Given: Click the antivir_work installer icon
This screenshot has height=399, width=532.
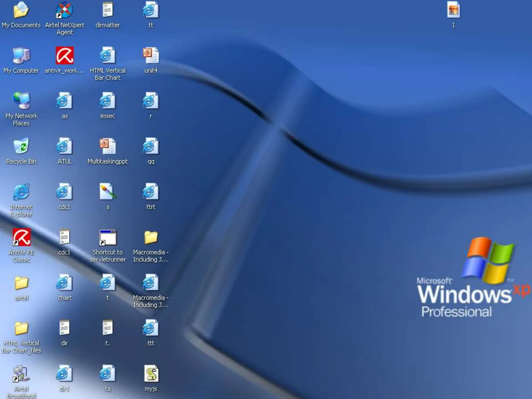Looking at the screenshot, I should [x=64, y=56].
